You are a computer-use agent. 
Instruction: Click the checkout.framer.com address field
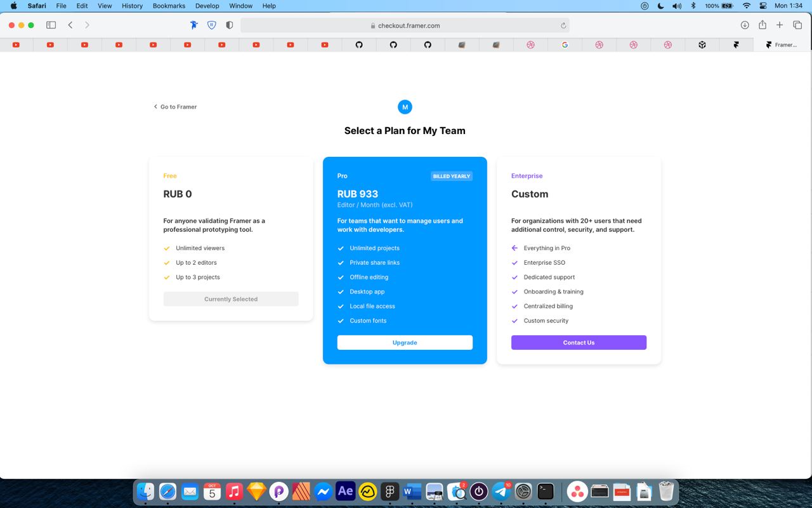(405, 25)
